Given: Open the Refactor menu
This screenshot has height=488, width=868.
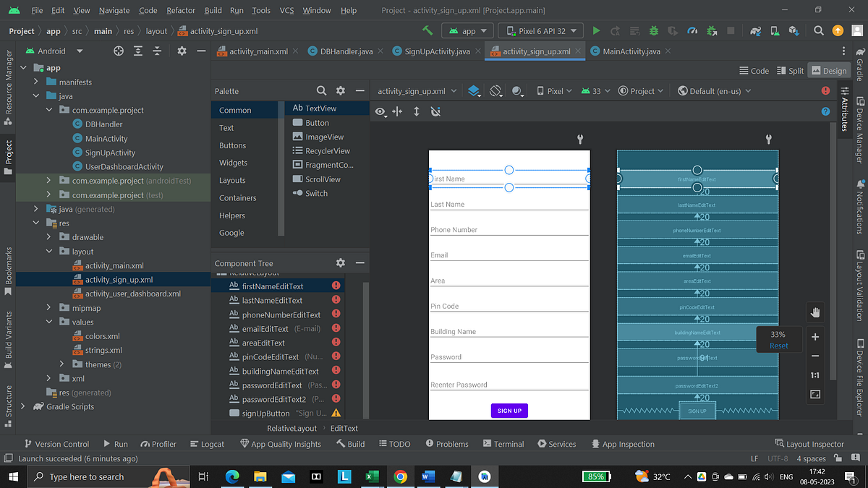Looking at the screenshot, I should click(x=181, y=10).
